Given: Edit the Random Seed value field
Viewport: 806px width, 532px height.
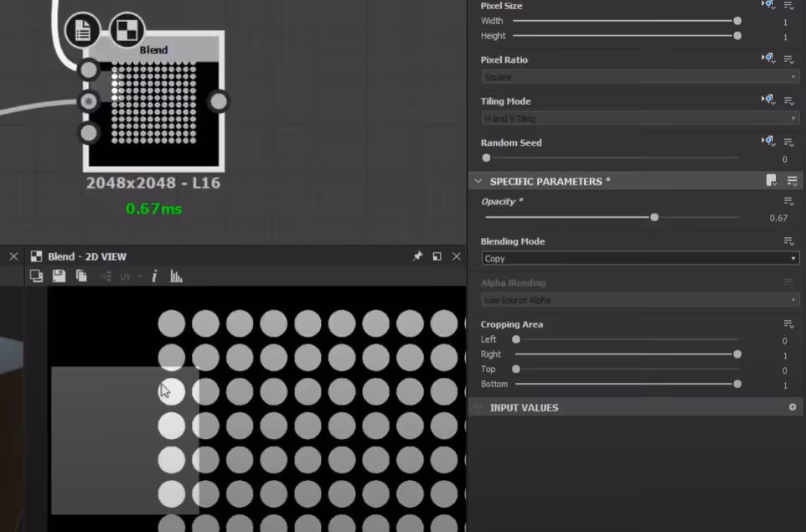Looking at the screenshot, I should point(784,159).
